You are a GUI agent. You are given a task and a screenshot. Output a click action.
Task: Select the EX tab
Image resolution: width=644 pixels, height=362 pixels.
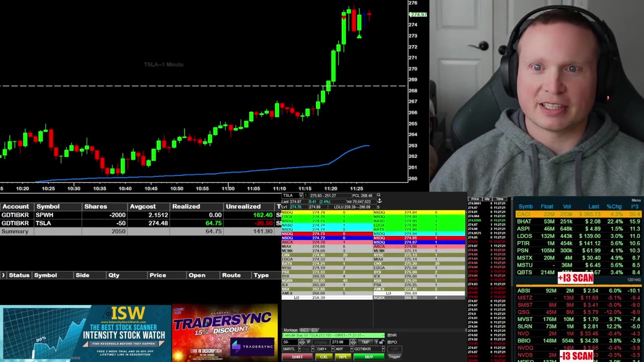(x=315, y=330)
